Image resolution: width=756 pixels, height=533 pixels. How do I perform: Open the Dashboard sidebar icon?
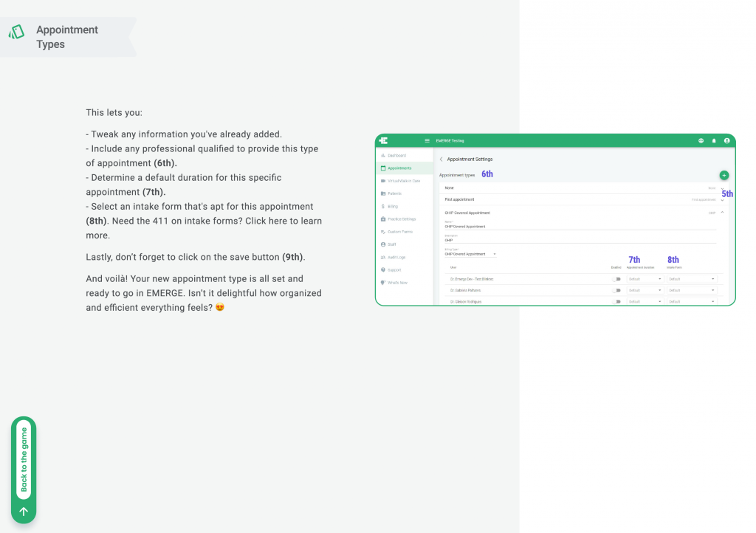[382, 156]
